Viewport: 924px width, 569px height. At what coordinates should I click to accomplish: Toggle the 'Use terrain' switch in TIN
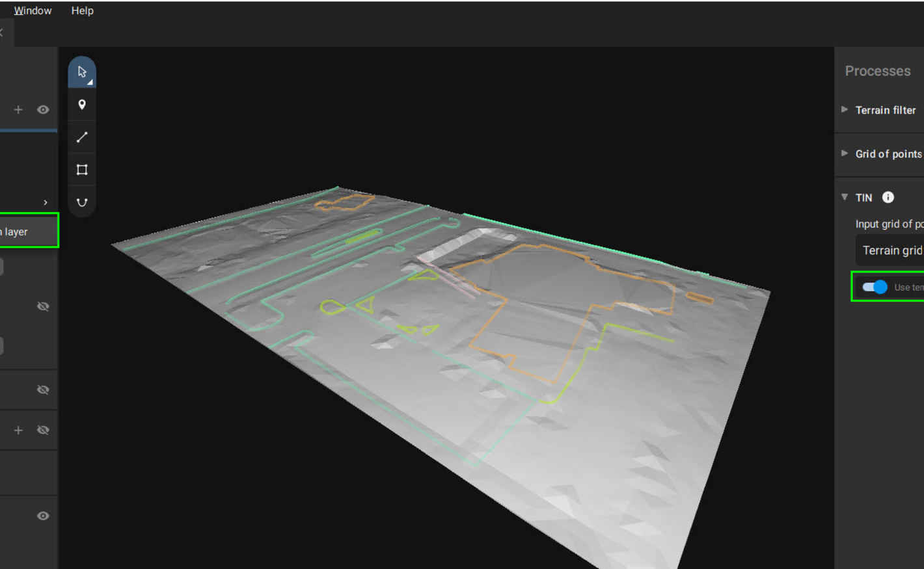[875, 287]
